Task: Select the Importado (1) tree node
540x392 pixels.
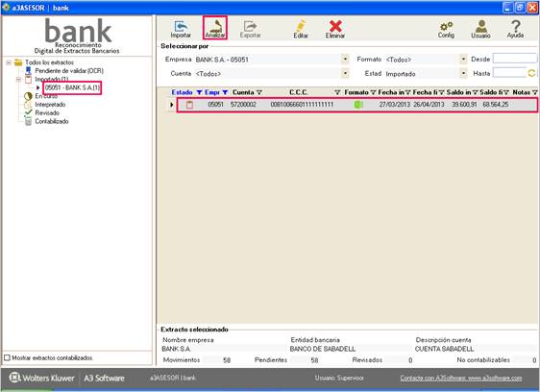Action: 51,79
